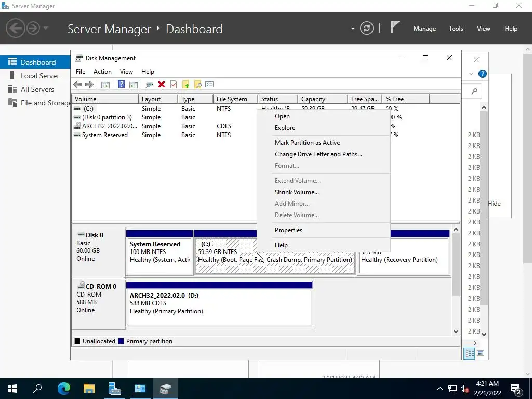Open File and Storage Services in sidebar
The width and height of the screenshot is (532, 399).
[35, 103]
